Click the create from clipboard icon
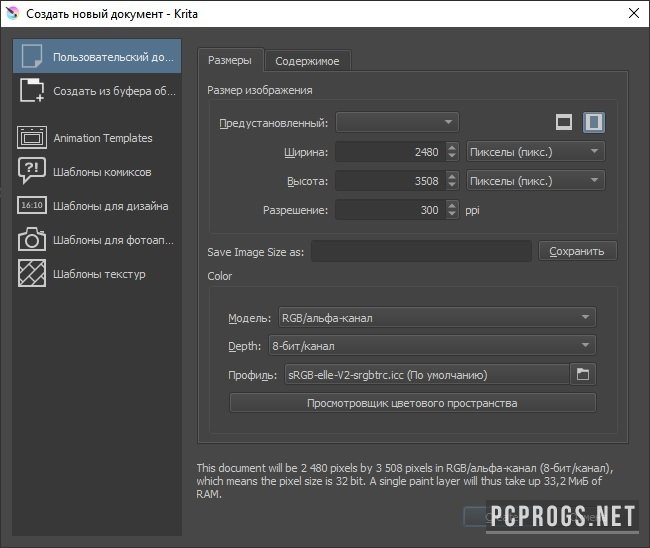 [x=32, y=90]
